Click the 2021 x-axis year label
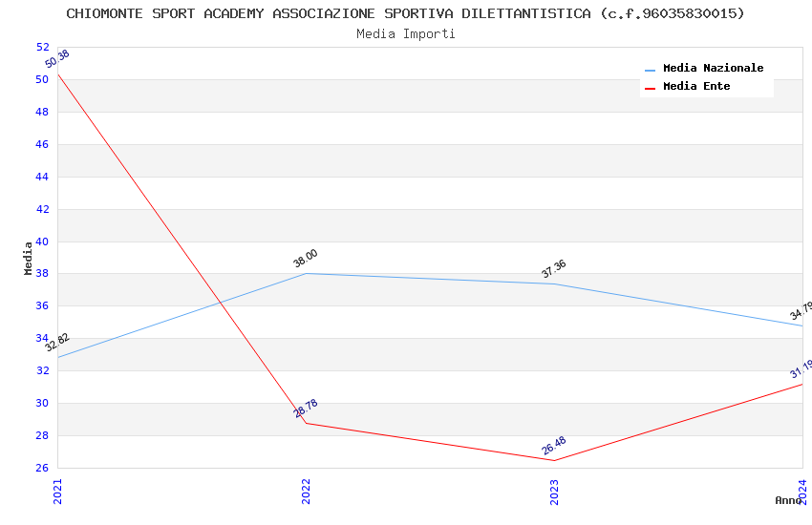This screenshot has width=812, height=525. [x=57, y=491]
